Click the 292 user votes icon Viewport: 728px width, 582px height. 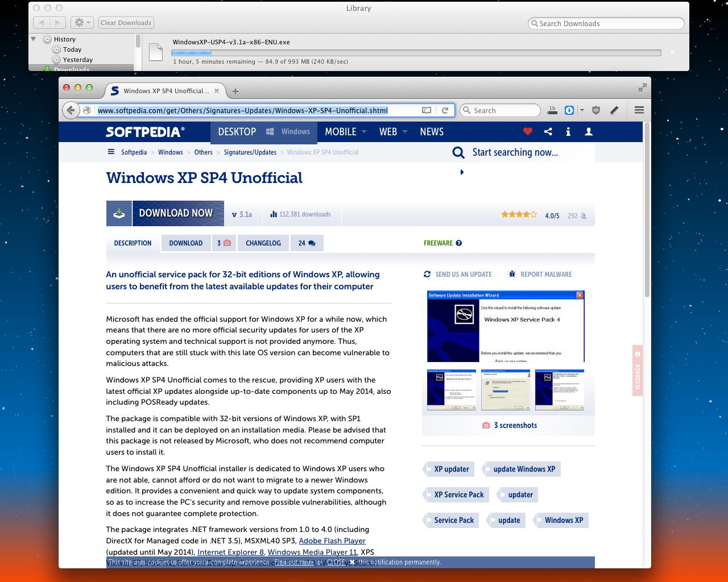pyautogui.click(x=584, y=215)
